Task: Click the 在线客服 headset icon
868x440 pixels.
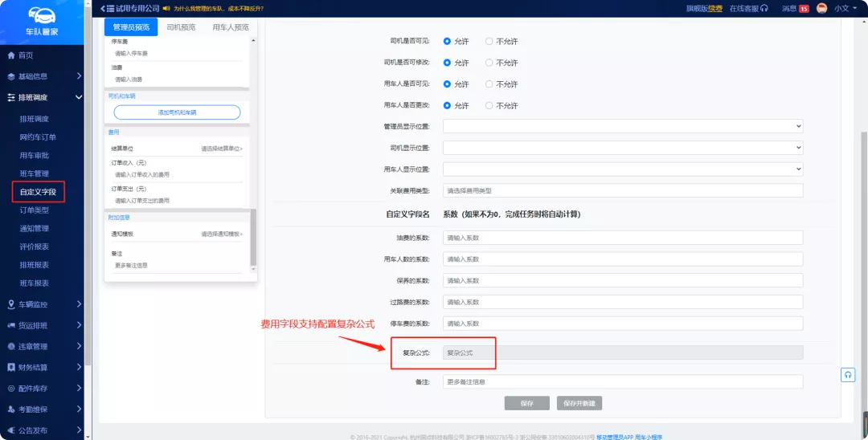Action: pyautogui.click(x=764, y=8)
